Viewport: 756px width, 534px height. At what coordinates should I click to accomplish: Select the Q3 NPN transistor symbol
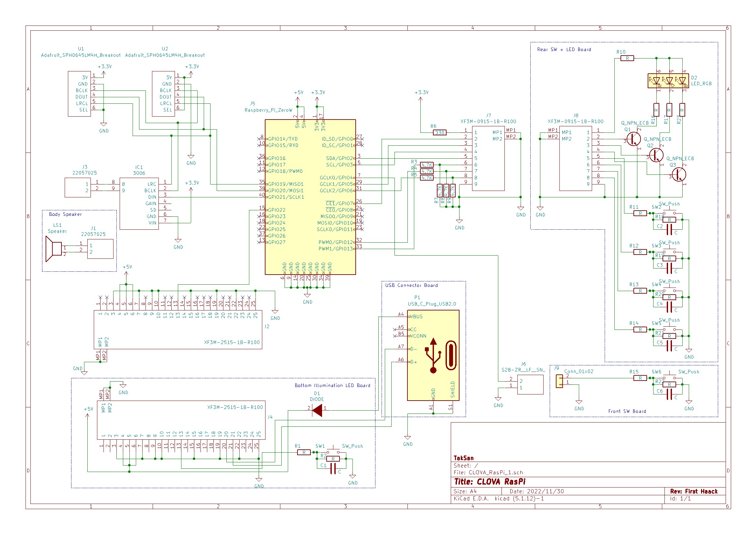[679, 174]
